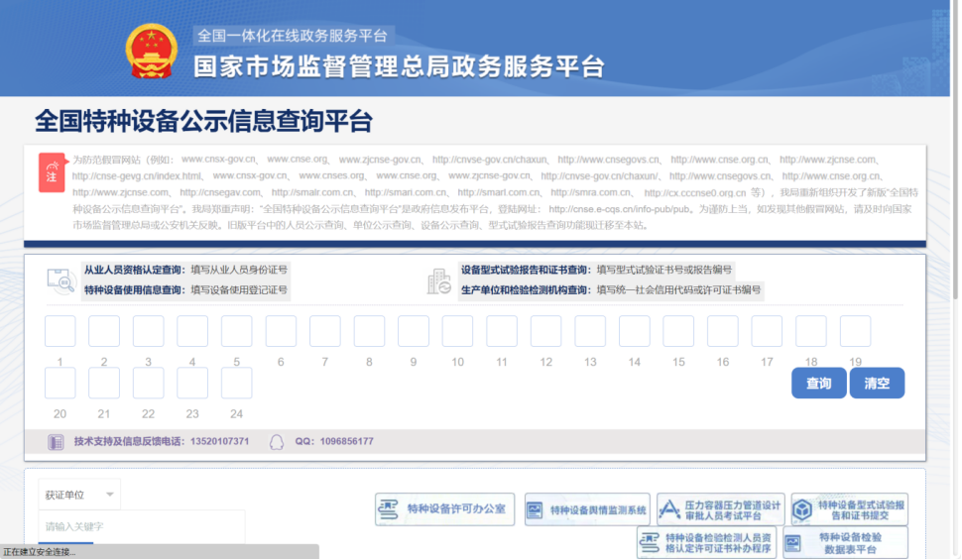The image size is (962, 560).
Task: Click character input box number 3
Action: (x=149, y=331)
